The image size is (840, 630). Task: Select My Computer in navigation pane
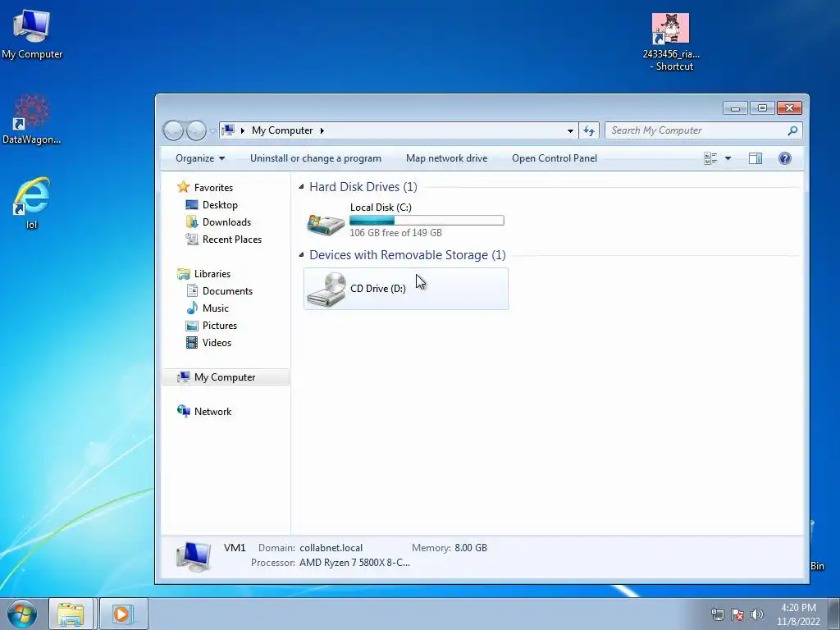[225, 377]
